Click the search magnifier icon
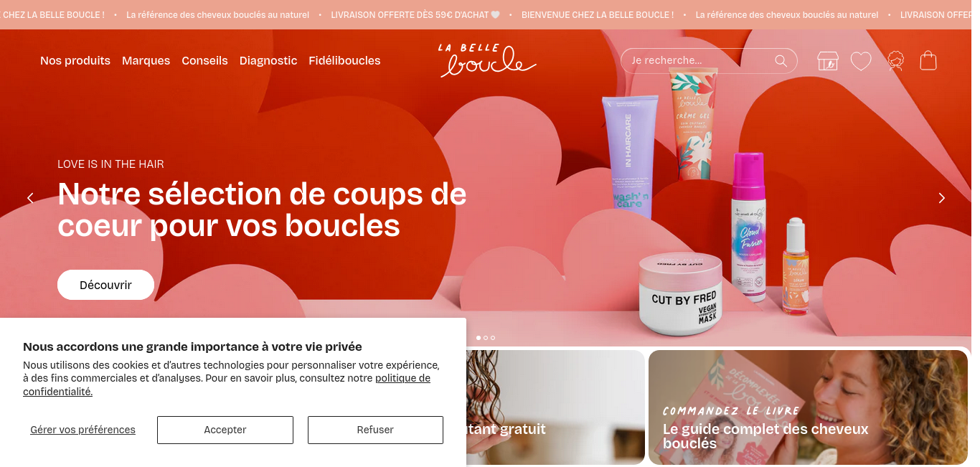This screenshot has width=980, height=467. [x=781, y=61]
